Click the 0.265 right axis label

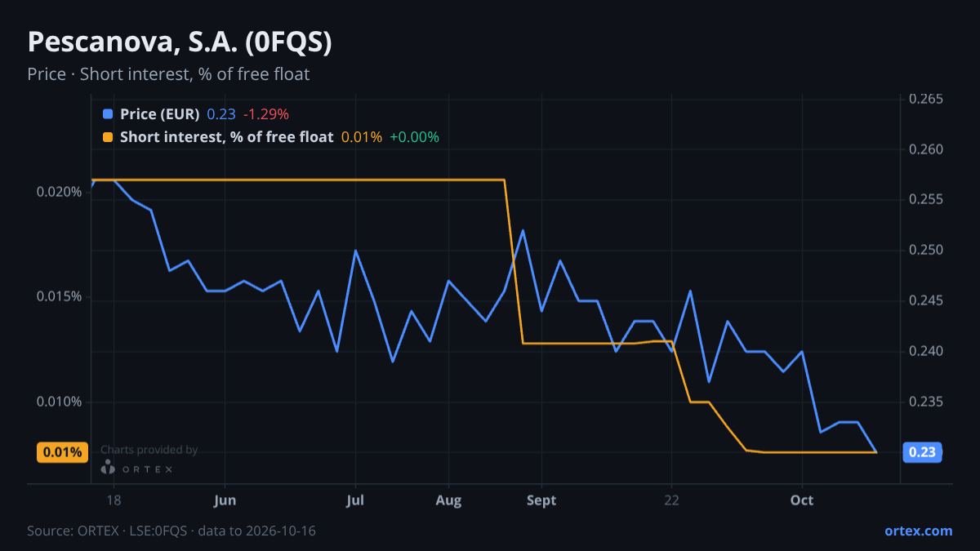[926, 100]
